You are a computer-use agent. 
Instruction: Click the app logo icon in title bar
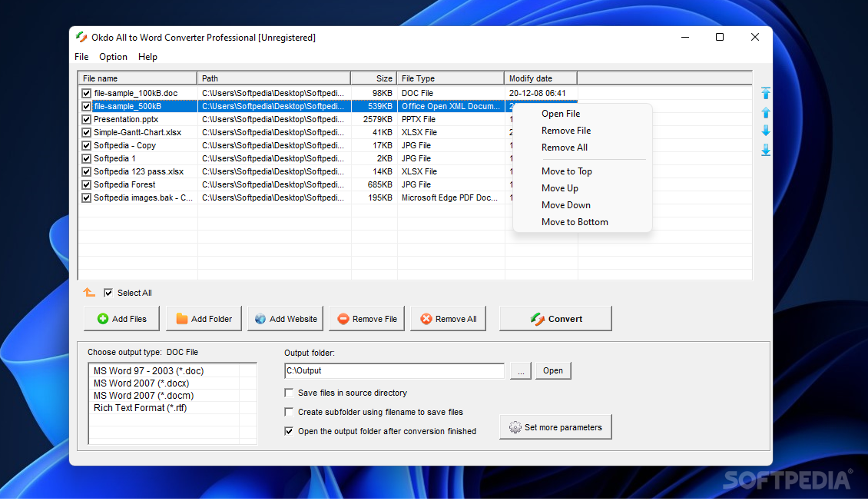pos(81,37)
